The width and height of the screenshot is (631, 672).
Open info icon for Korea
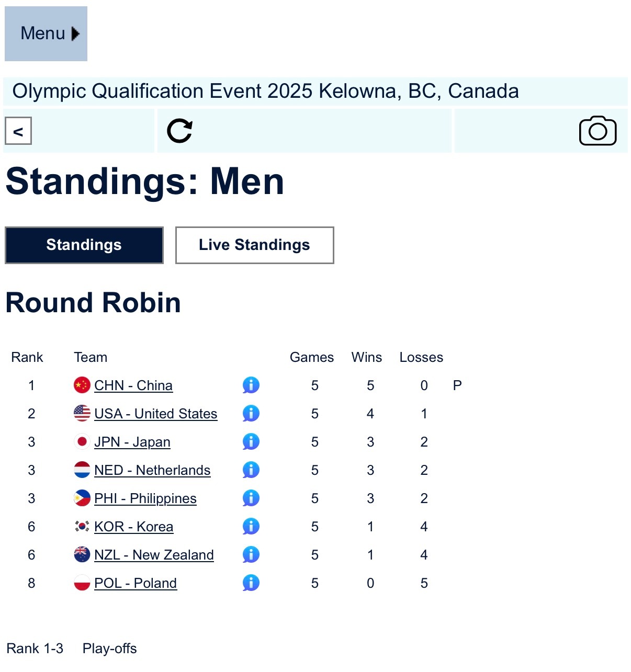[251, 527]
